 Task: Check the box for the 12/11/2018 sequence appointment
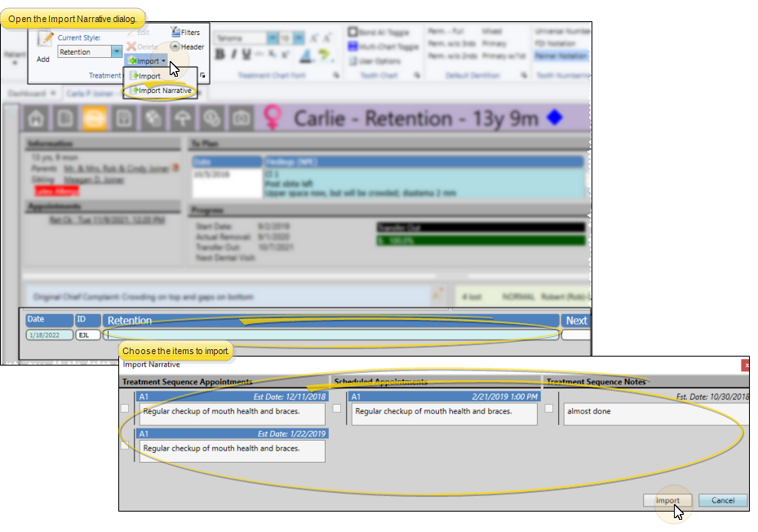(125, 408)
